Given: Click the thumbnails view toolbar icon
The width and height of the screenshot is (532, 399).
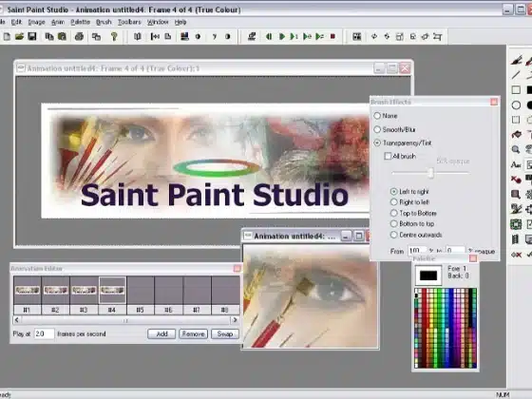Looking at the screenshot, I should click(357, 36).
